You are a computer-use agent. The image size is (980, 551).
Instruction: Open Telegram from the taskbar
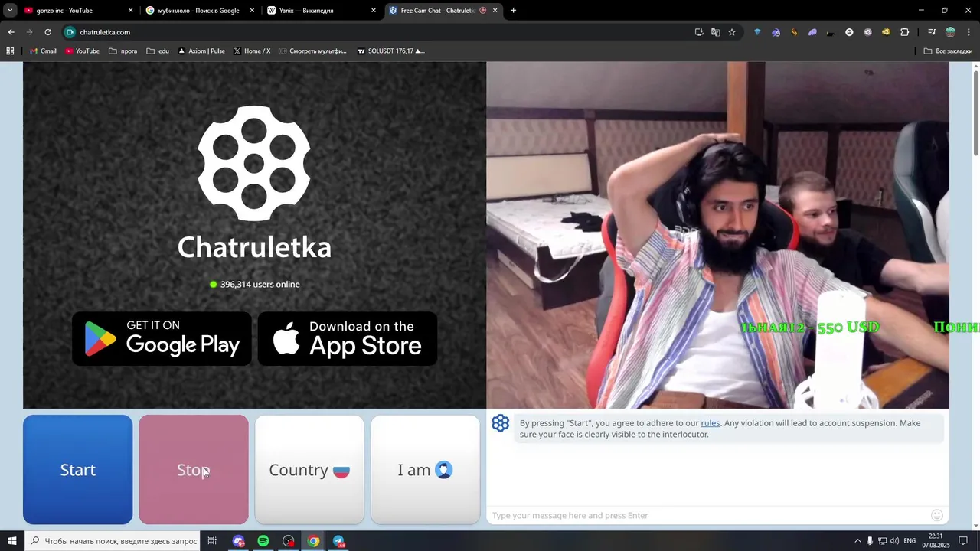click(x=338, y=541)
